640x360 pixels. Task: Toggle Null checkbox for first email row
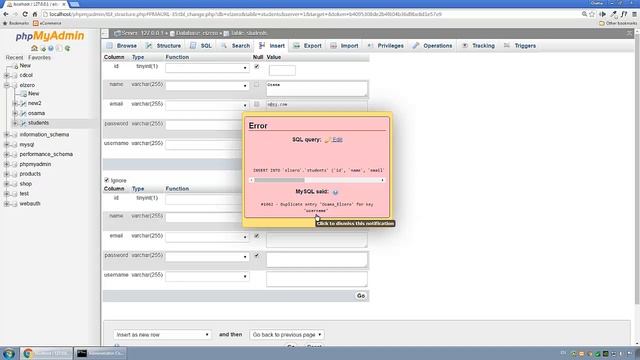[256, 104]
